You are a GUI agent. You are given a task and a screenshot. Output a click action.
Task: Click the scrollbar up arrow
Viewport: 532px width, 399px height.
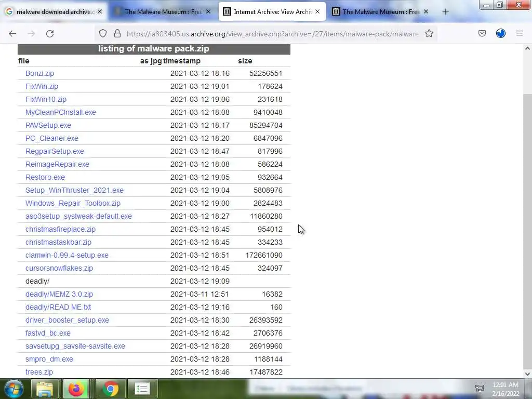pos(527,48)
